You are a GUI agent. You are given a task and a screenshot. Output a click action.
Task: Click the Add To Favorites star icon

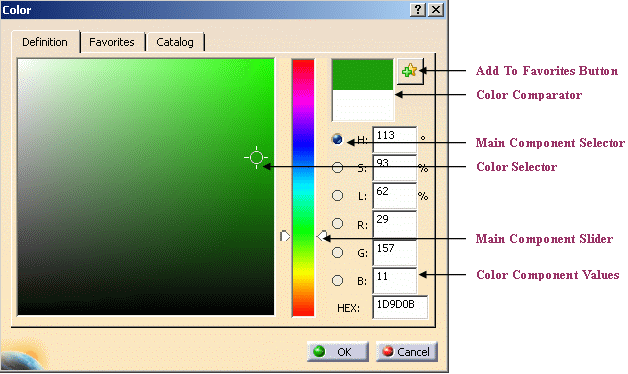coord(410,71)
